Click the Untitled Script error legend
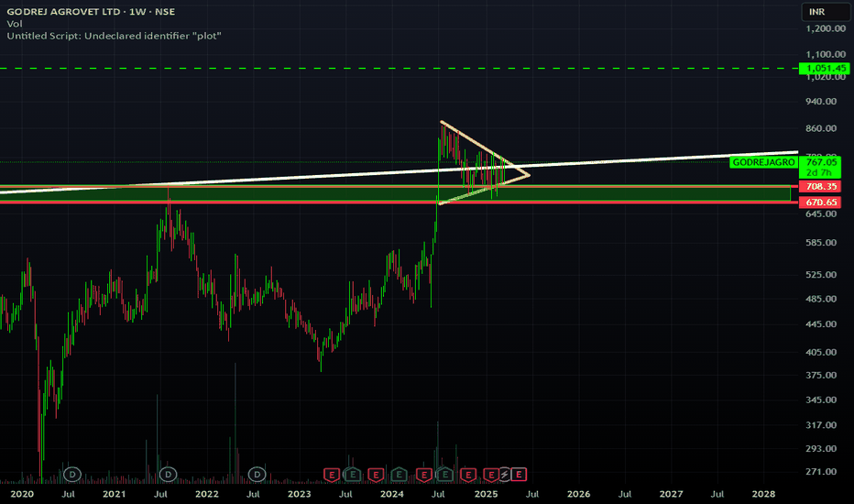This screenshot has width=854, height=504. click(114, 36)
